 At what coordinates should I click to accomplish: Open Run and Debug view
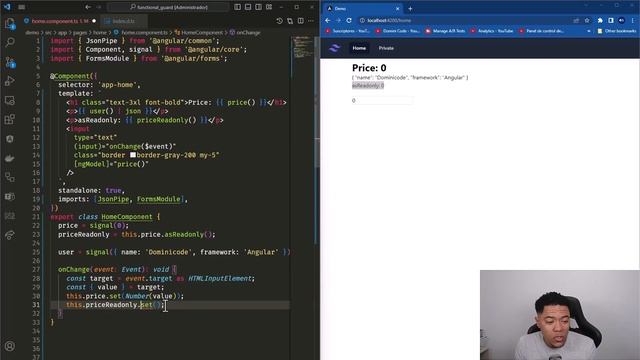pyautogui.click(x=10, y=81)
